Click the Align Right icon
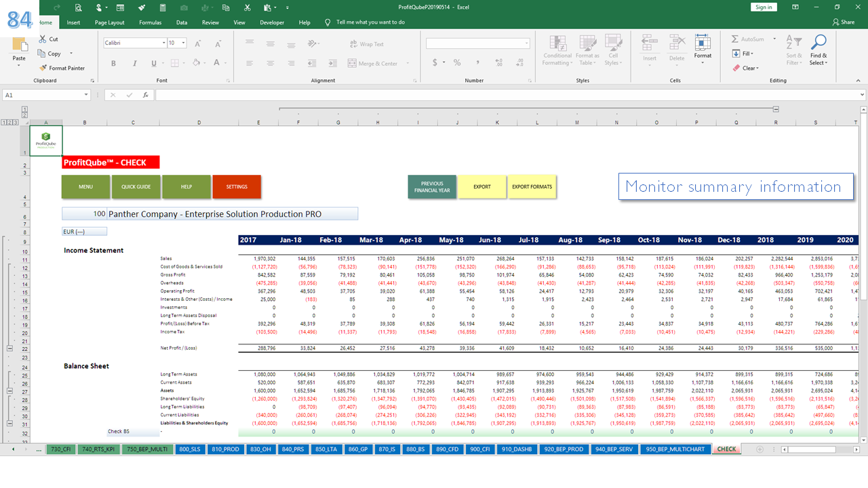This screenshot has width=868, height=488. [x=290, y=63]
